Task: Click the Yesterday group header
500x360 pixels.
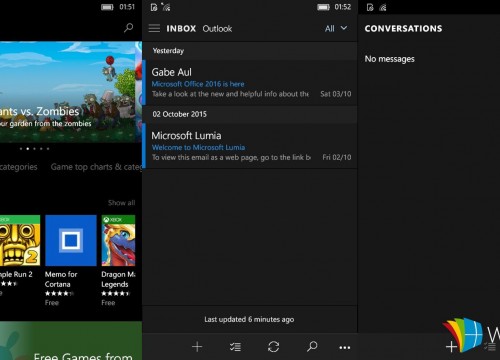Action: point(250,51)
